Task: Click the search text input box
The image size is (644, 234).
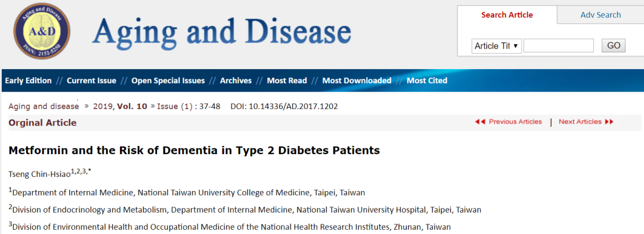Action: point(559,45)
